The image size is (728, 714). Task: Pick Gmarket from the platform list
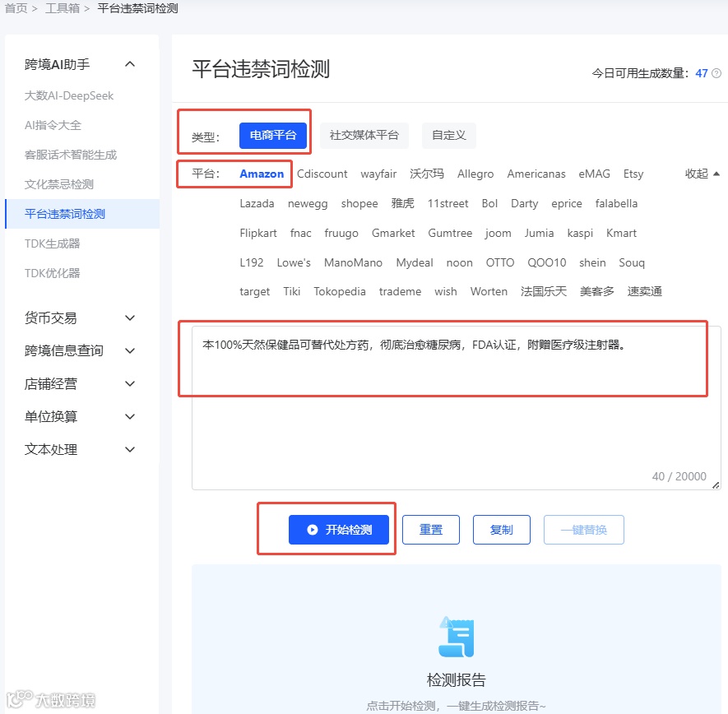[392, 233]
